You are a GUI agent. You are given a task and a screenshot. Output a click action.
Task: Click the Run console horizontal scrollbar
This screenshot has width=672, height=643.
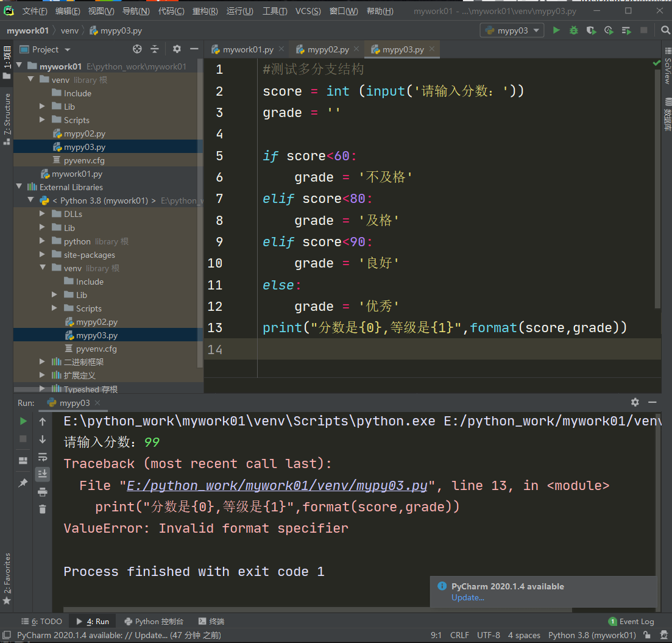(x=317, y=609)
